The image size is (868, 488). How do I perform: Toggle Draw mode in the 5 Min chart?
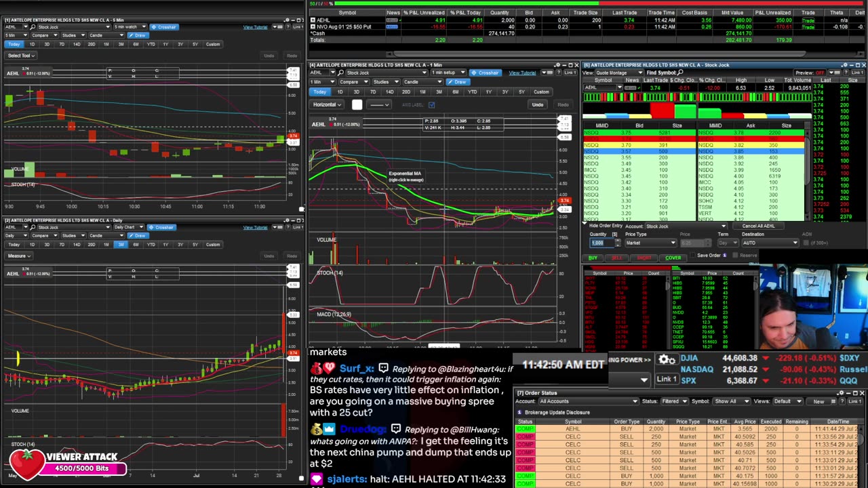tap(138, 35)
